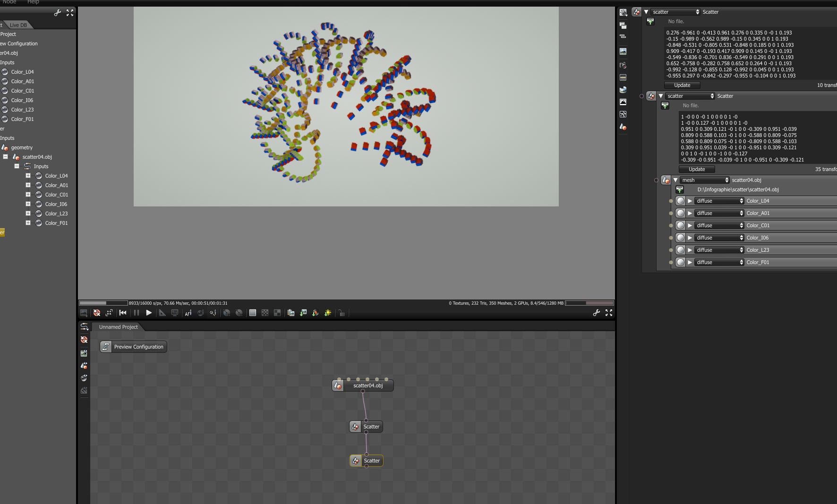
Task: Click Update beside the 35 transforms count
Action: tap(697, 169)
